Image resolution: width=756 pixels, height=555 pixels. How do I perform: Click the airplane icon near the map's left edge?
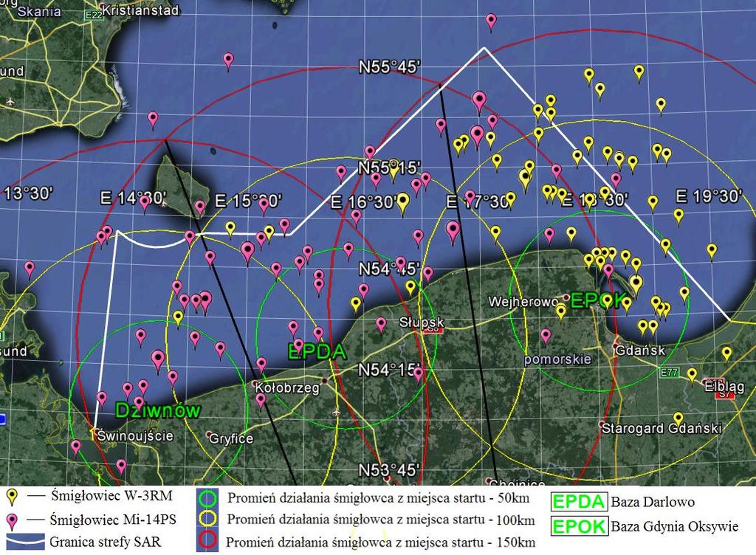pos(10,102)
